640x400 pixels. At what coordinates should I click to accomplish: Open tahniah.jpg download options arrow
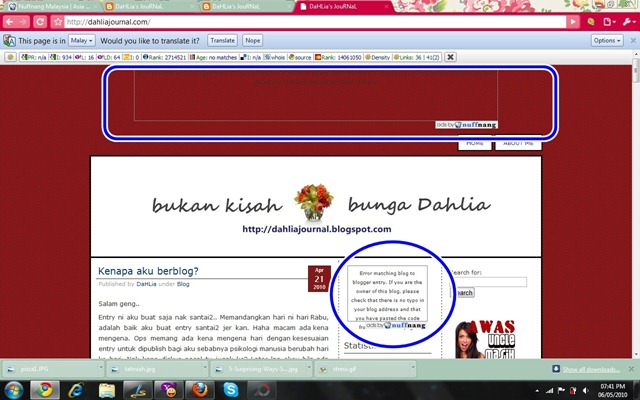(x=204, y=368)
